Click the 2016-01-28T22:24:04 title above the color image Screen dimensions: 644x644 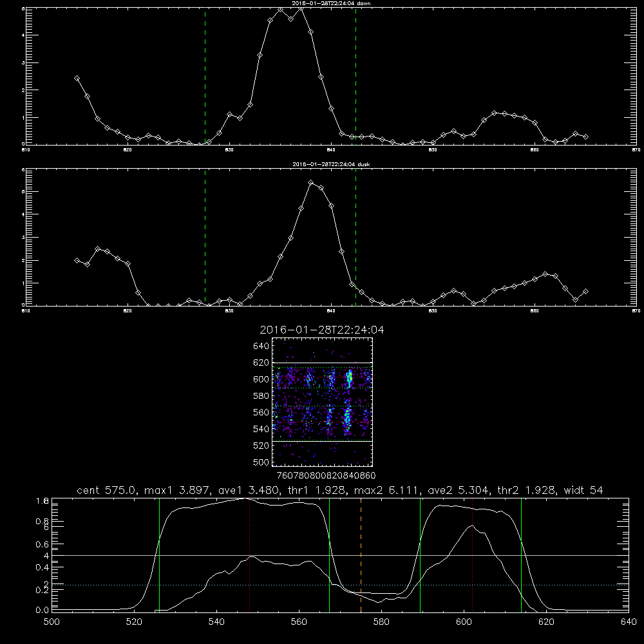[322, 330]
